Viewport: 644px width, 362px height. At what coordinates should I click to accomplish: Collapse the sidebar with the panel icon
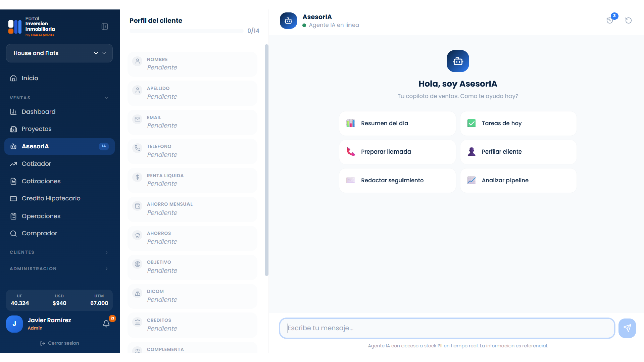(x=105, y=27)
